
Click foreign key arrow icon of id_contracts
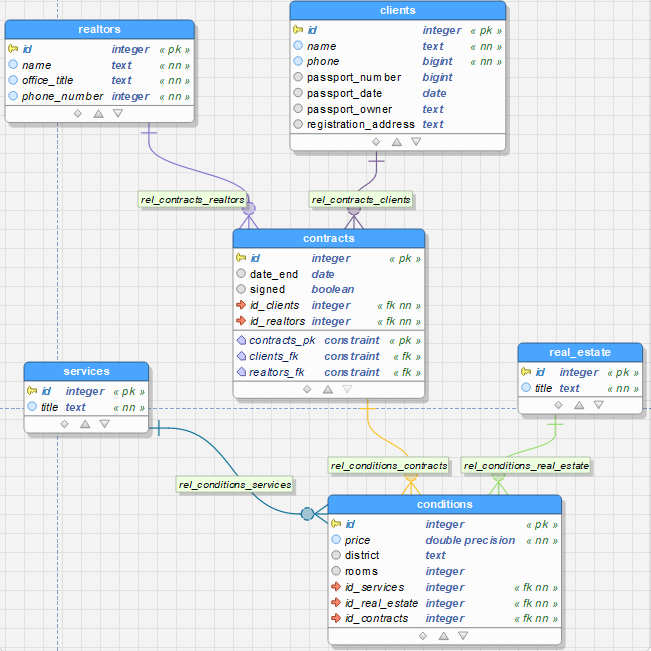(x=336, y=618)
